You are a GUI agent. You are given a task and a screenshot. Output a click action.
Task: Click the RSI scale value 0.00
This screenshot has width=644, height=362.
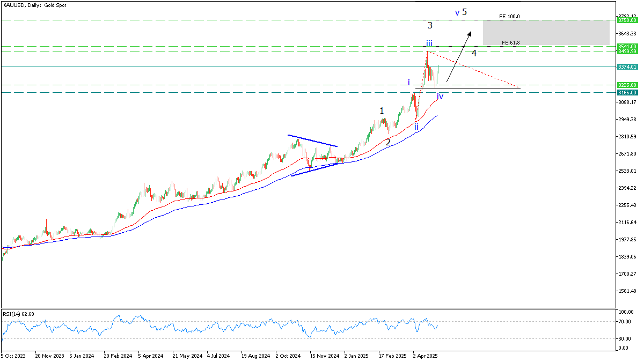pyautogui.click(x=623, y=348)
